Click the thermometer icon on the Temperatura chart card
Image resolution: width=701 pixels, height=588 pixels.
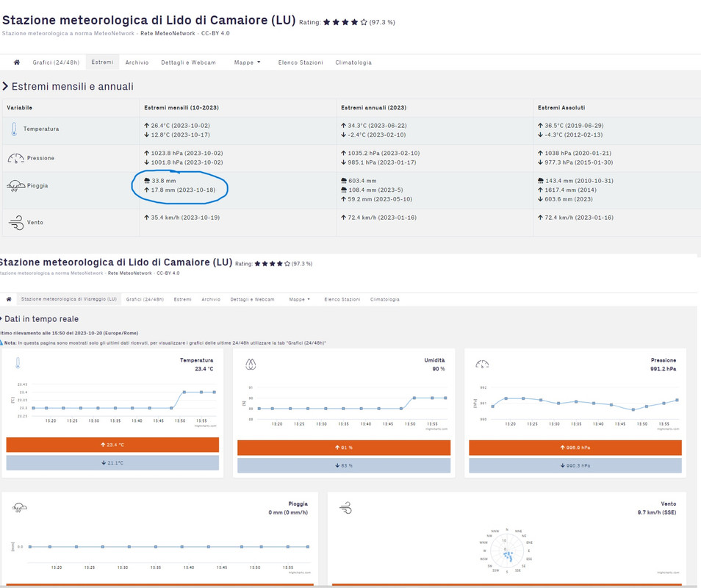click(x=18, y=362)
